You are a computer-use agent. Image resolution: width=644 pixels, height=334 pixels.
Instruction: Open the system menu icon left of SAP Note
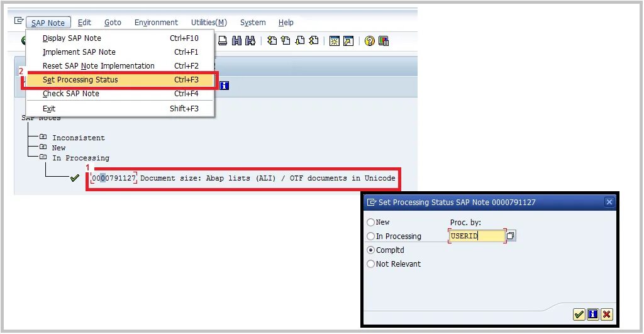pos(19,21)
